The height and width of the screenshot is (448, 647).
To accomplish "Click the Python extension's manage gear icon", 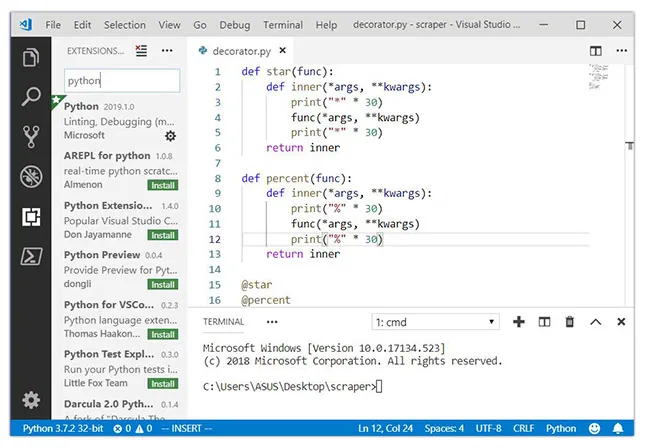I will coord(170,136).
